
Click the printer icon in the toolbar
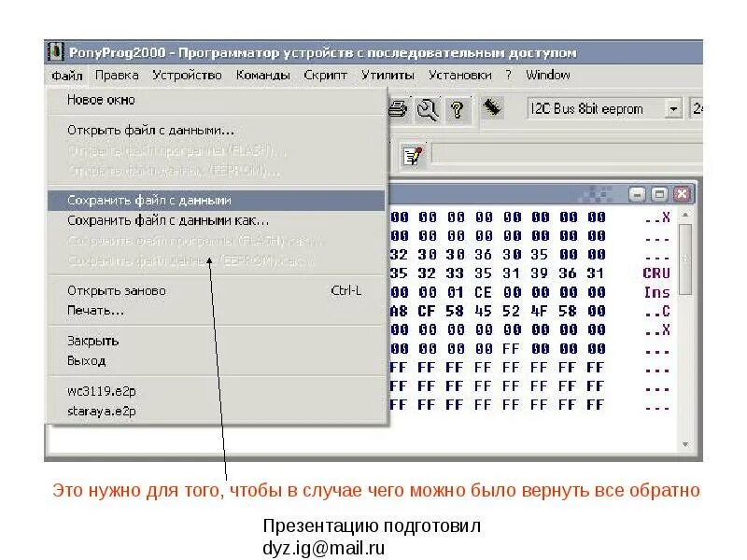(399, 109)
